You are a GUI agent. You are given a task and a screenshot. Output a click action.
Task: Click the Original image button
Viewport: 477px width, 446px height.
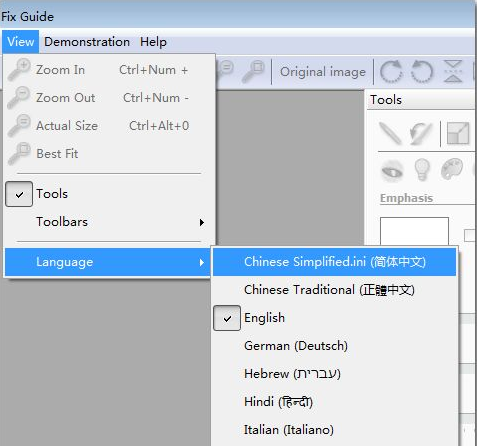(323, 72)
